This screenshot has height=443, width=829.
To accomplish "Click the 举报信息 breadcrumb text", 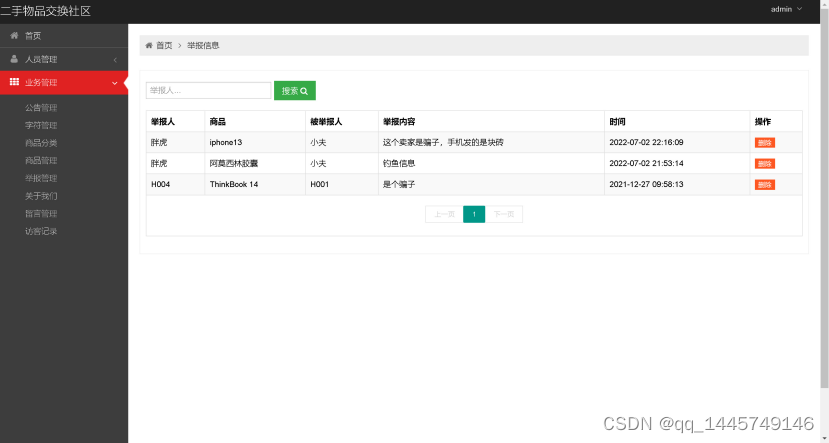I will [x=203, y=45].
